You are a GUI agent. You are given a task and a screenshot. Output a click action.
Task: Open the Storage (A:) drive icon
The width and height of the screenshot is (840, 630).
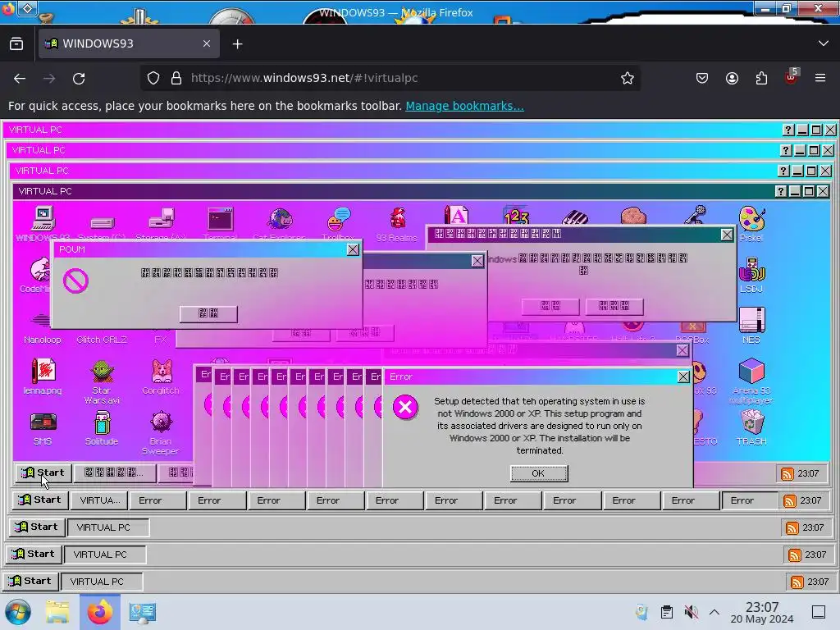tap(161, 224)
